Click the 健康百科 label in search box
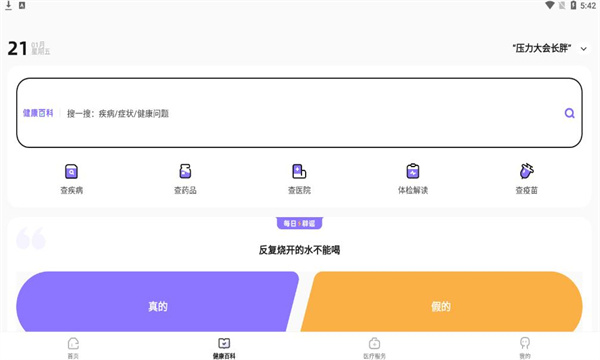 click(38, 113)
